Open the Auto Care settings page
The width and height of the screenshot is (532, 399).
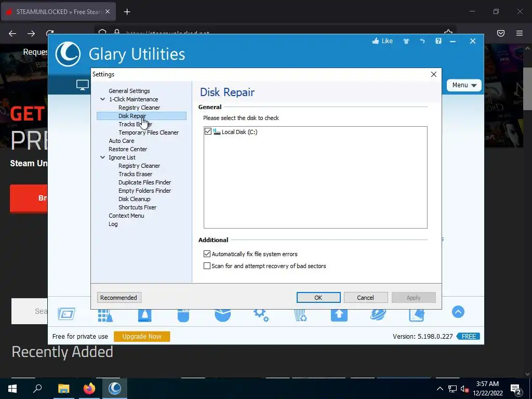click(x=122, y=141)
